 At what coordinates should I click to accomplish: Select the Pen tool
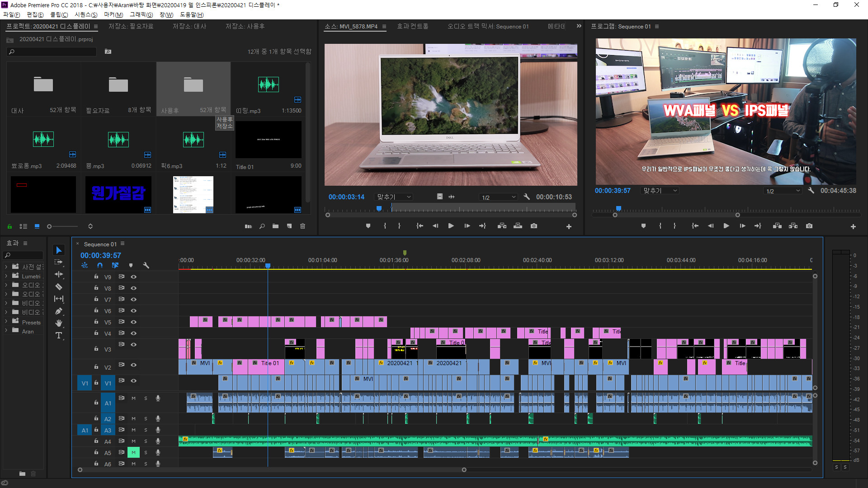[x=59, y=311]
